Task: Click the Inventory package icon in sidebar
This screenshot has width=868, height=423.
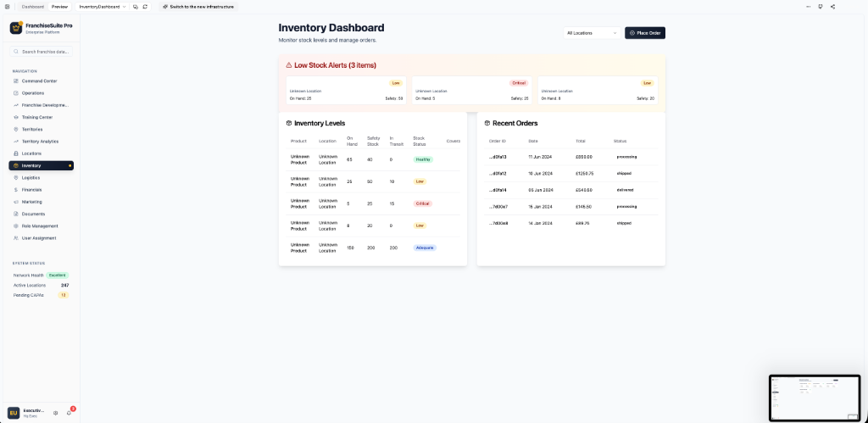Action: coord(16,165)
